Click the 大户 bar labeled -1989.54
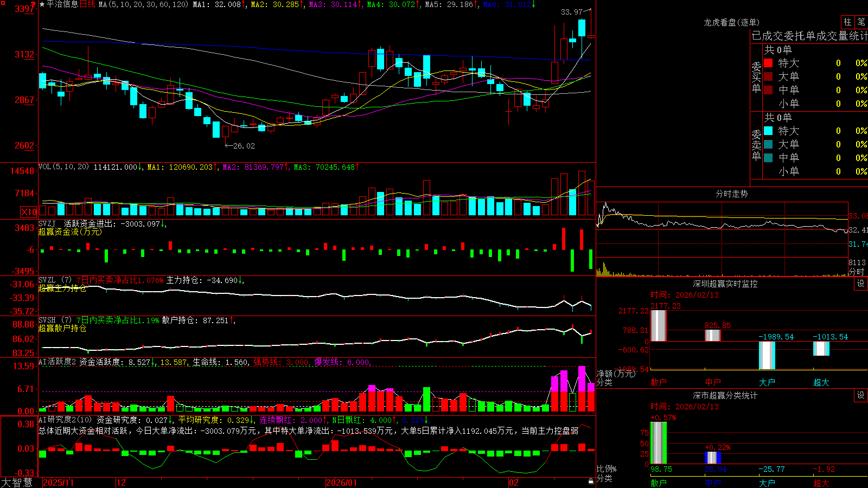This screenshot has width=868, height=488. coord(767,355)
